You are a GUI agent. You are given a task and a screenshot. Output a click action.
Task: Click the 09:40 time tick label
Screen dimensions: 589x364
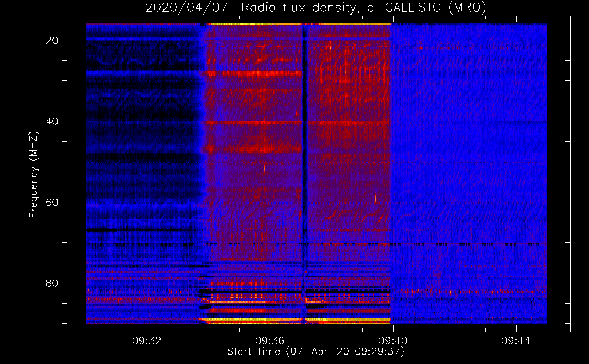[393, 341]
